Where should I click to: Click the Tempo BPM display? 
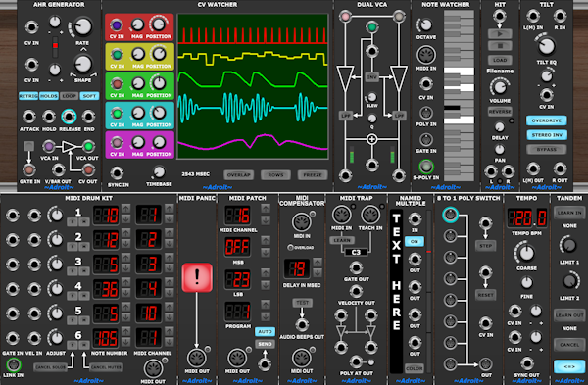click(527, 217)
